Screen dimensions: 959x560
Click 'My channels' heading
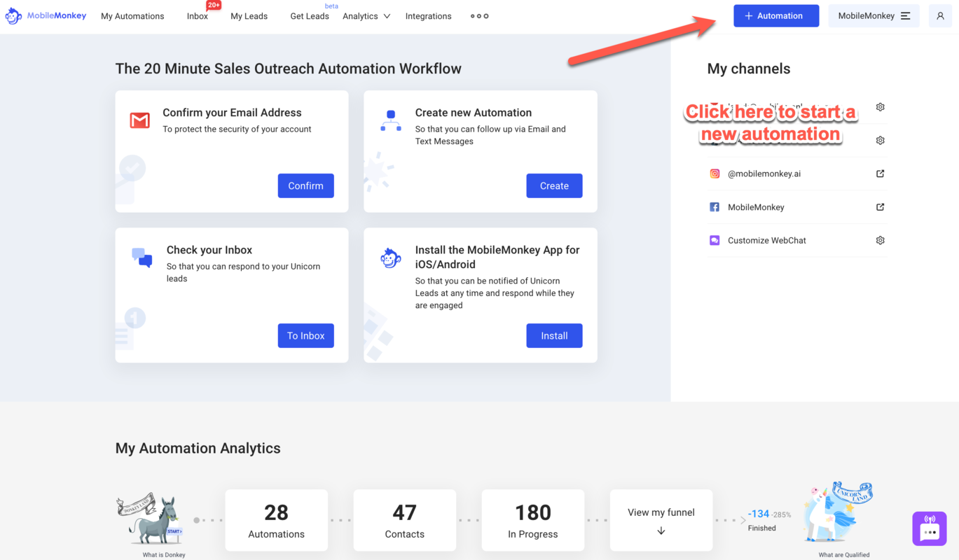pos(748,69)
